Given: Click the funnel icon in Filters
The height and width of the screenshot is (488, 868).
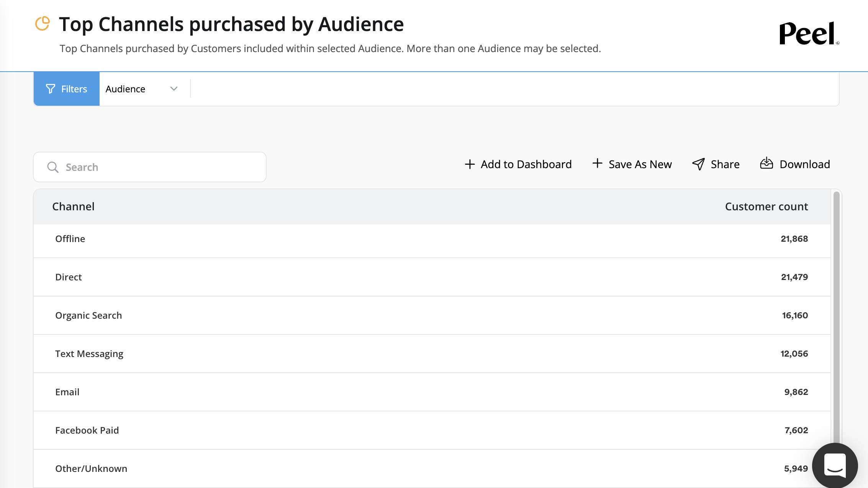Looking at the screenshot, I should point(51,89).
